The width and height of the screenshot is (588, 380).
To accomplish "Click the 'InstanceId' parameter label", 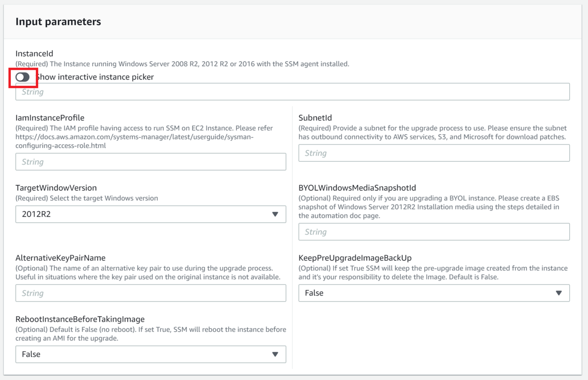I will click(x=34, y=53).
